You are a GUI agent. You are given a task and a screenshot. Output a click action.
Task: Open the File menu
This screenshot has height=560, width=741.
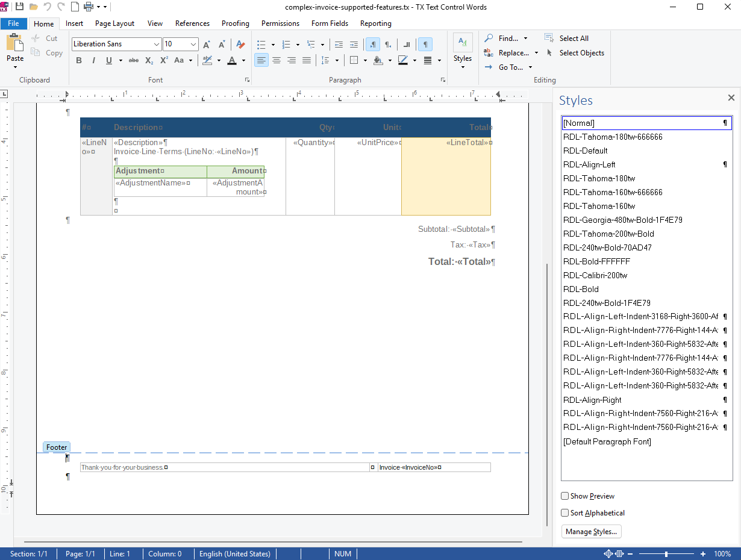click(13, 23)
